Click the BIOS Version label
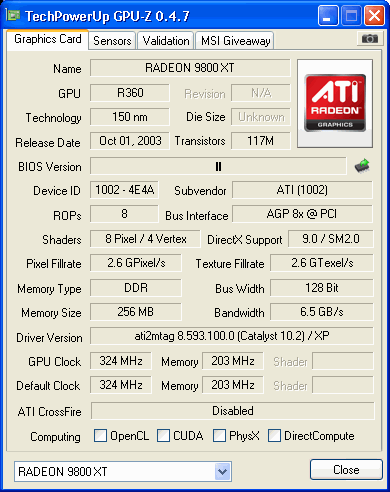 tap(50, 167)
